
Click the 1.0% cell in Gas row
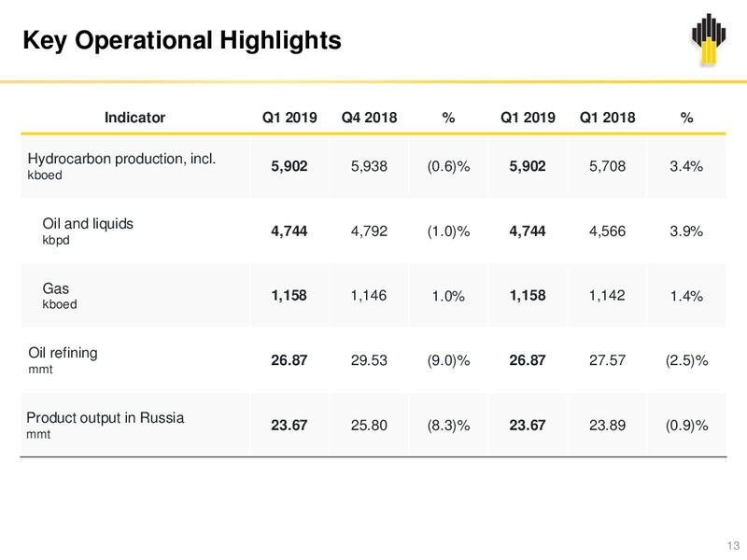coord(448,296)
